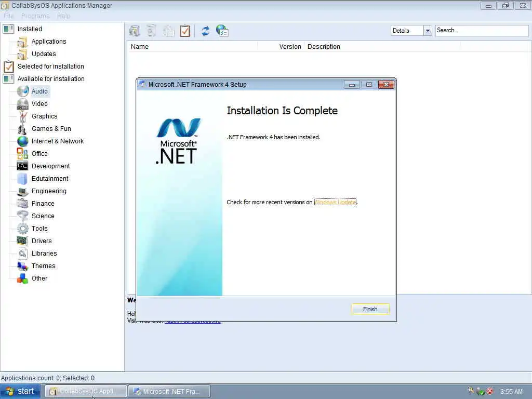Open the Details view dropdown arrow
This screenshot has width=532, height=399.
click(x=428, y=31)
